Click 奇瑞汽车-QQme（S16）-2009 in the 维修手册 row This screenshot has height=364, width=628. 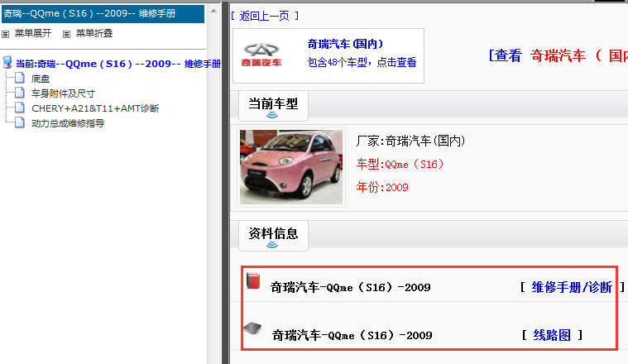[351, 288]
